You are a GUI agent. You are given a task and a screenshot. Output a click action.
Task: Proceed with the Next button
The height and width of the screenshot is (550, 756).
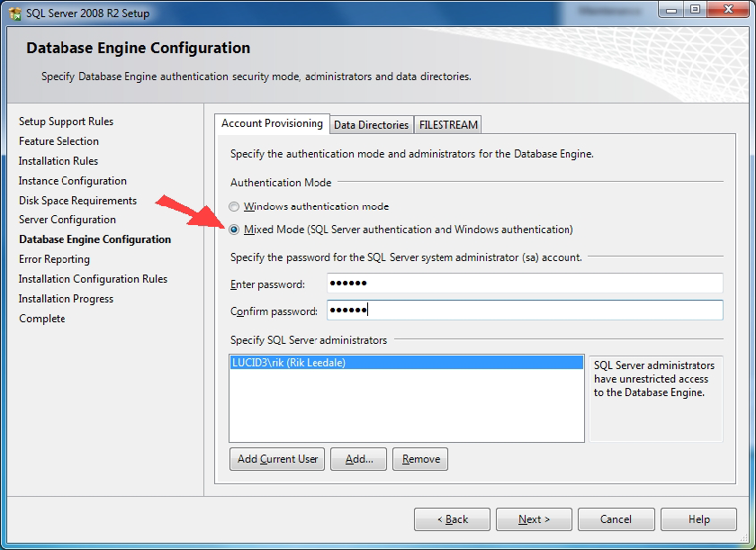535,519
